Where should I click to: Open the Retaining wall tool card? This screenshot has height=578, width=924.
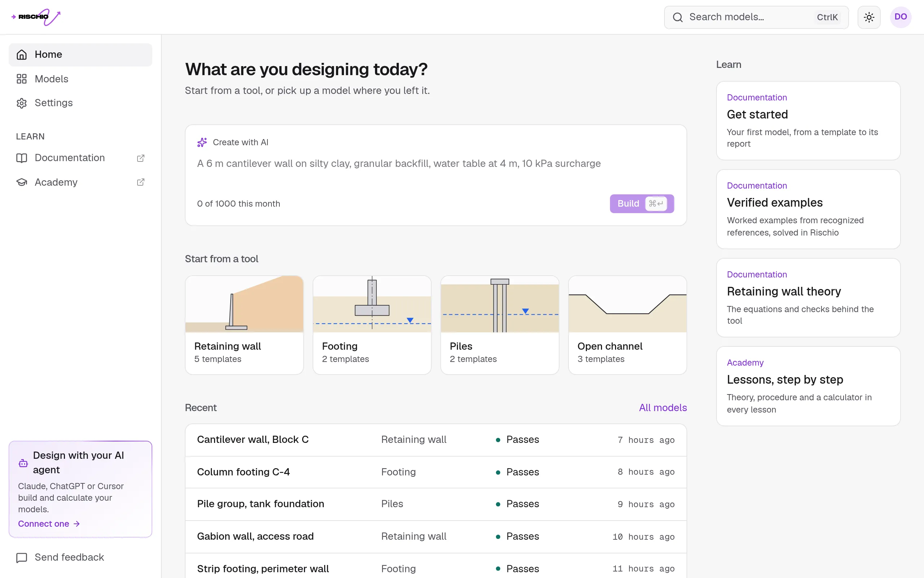244,325
